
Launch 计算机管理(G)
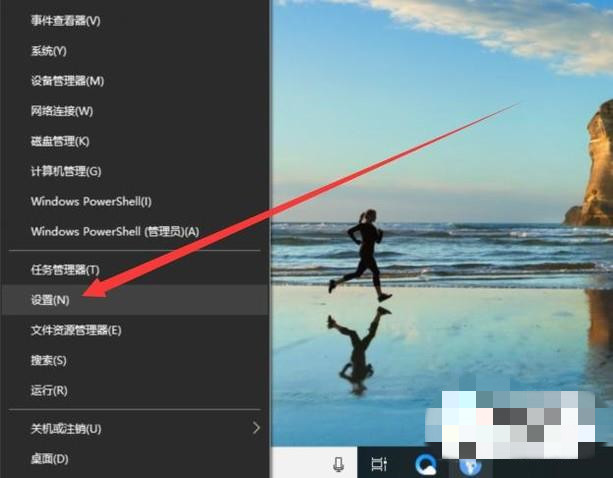pos(135,171)
